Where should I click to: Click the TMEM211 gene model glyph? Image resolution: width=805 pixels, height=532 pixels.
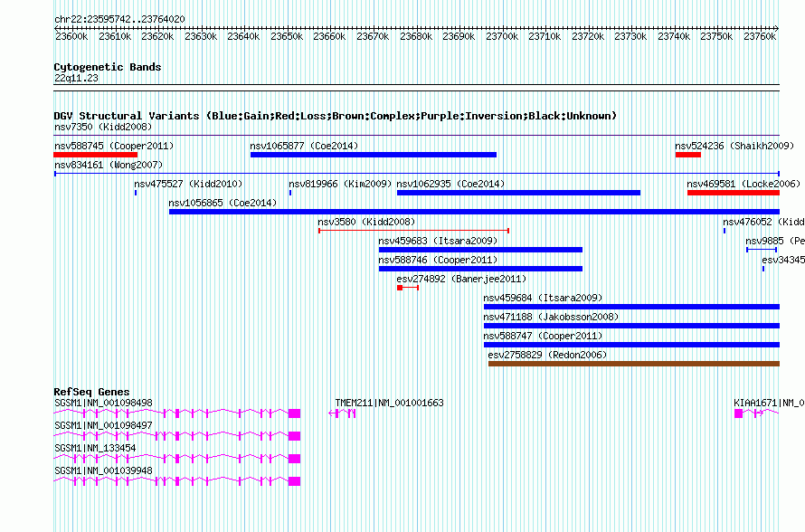342,413
